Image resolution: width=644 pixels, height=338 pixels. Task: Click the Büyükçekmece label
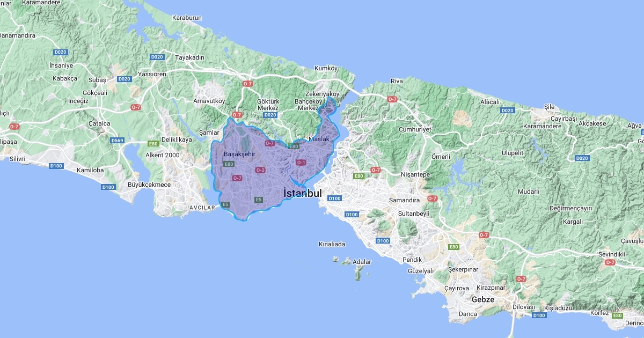(149, 185)
